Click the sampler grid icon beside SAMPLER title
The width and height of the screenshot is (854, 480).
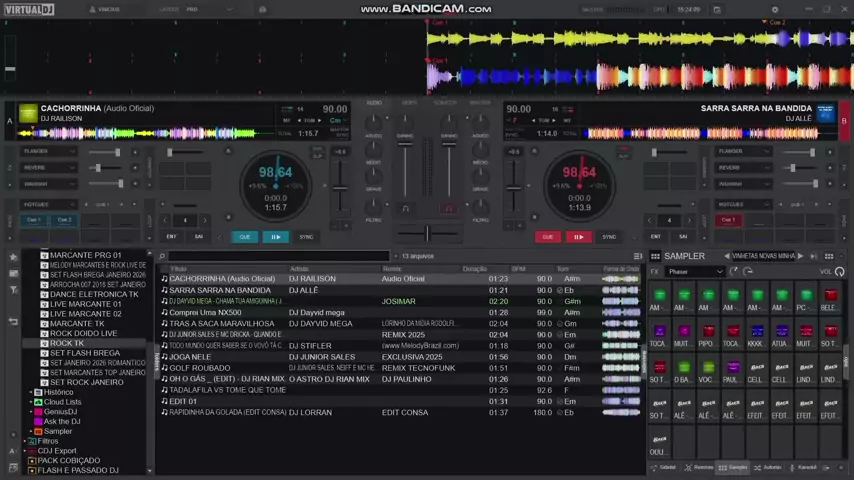(x=655, y=256)
